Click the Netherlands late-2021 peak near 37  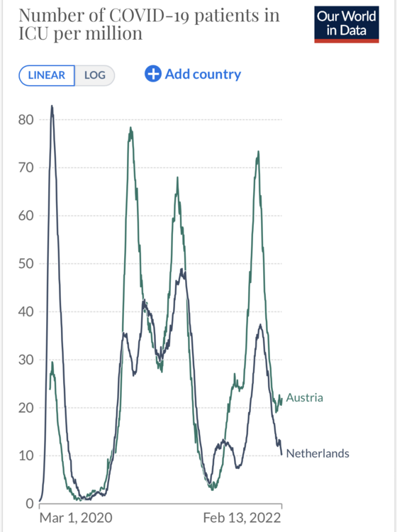click(260, 325)
